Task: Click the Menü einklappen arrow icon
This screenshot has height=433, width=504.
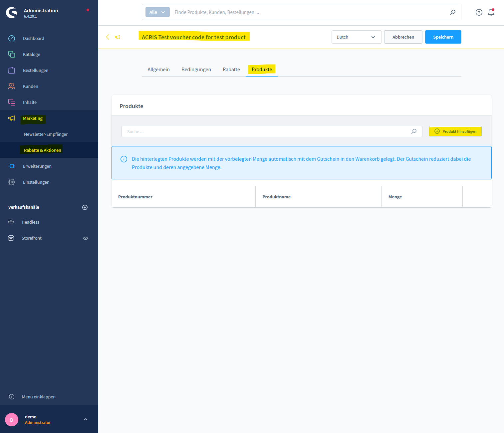Action: 12,397
